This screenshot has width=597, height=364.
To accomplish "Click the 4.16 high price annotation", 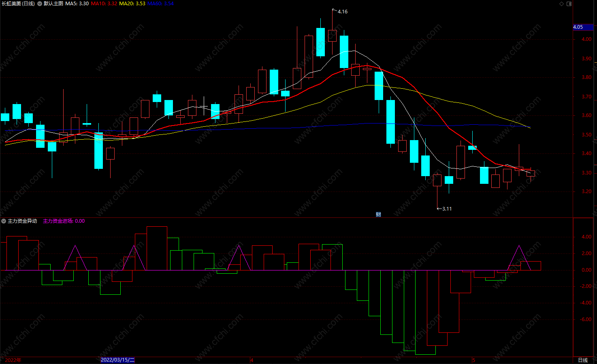I will (x=343, y=12).
